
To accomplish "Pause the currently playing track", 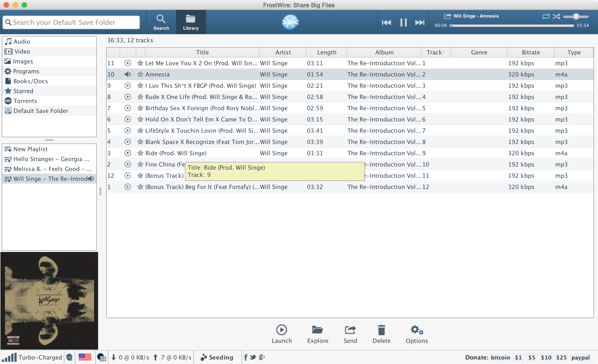I will pos(403,23).
